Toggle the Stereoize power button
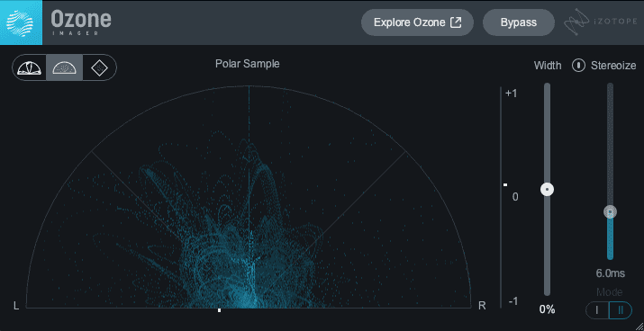The width and height of the screenshot is (644, 331). (578, 66)
